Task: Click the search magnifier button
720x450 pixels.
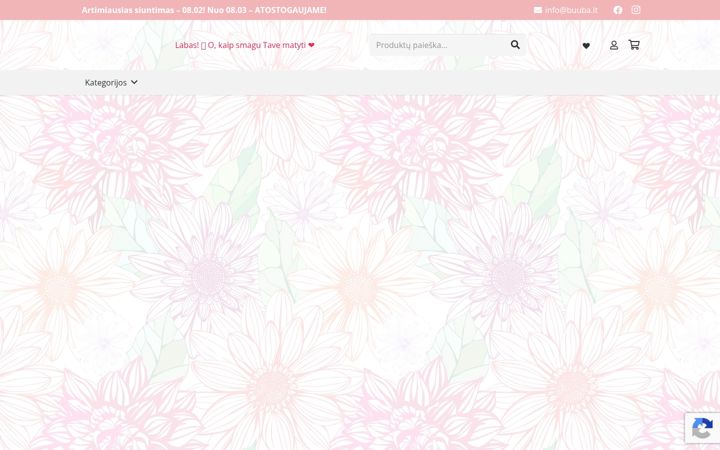Action: pyautogui.click(x=515, y=45)
